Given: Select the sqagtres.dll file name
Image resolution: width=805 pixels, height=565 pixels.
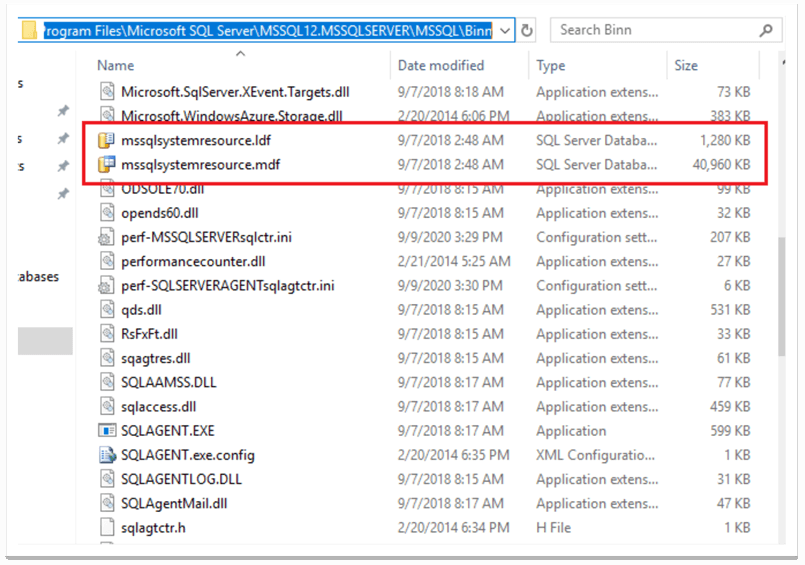Looking at the screenshot, I should [x=156, y=358].
